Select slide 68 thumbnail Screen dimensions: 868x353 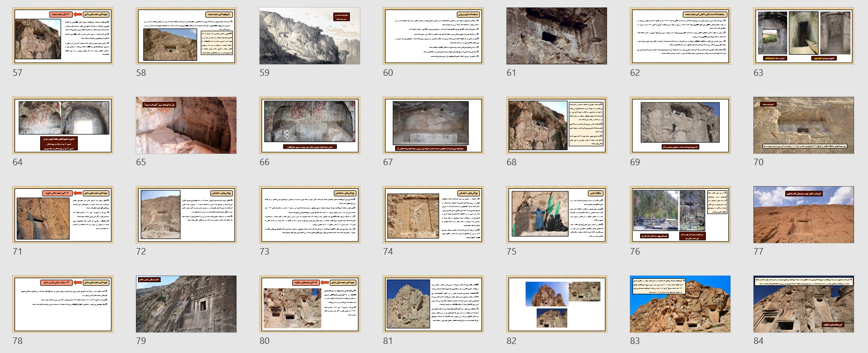coord(556,125)
